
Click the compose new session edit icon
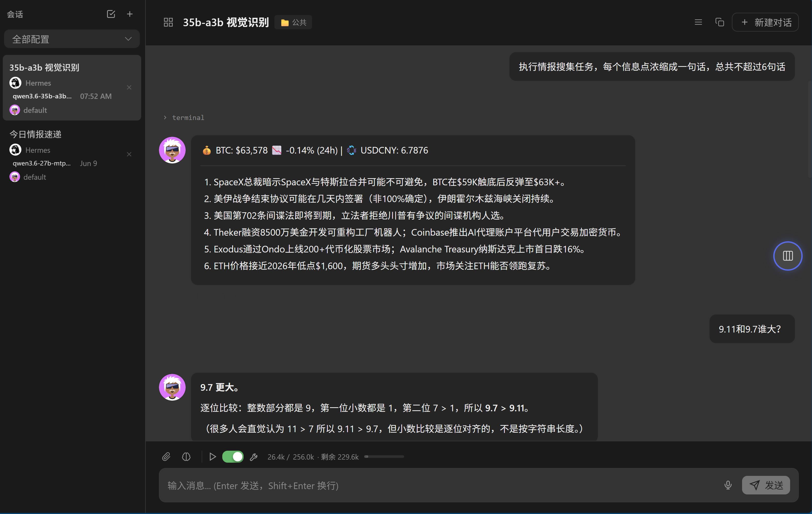[x=111, y=14]
